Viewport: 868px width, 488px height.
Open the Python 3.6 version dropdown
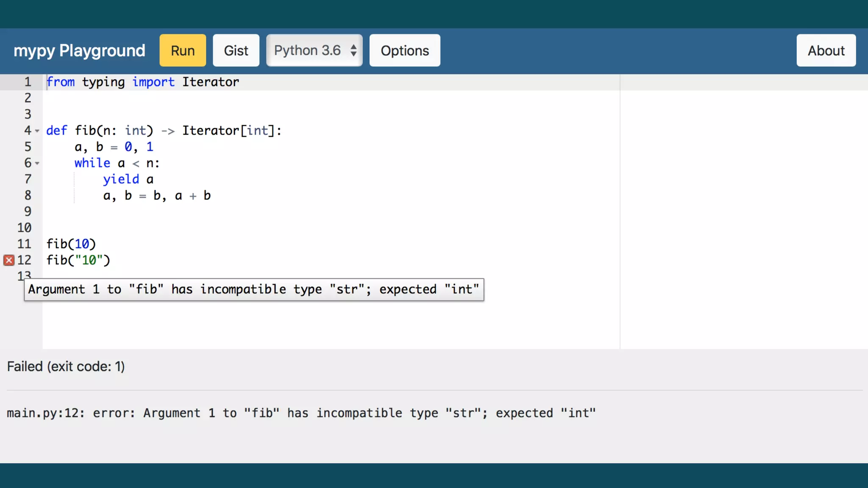click(x=314, y=50)
